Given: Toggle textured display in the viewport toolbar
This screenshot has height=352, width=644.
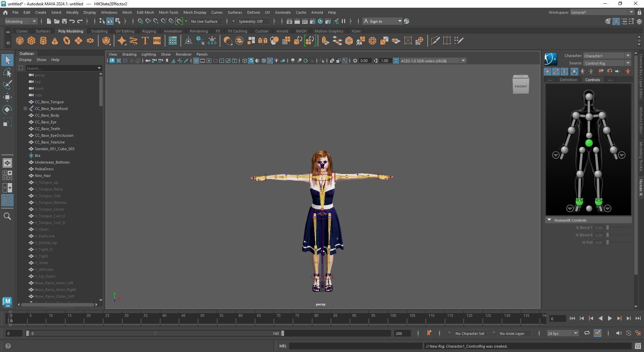Looking at the screenshot, I should 270,61.
